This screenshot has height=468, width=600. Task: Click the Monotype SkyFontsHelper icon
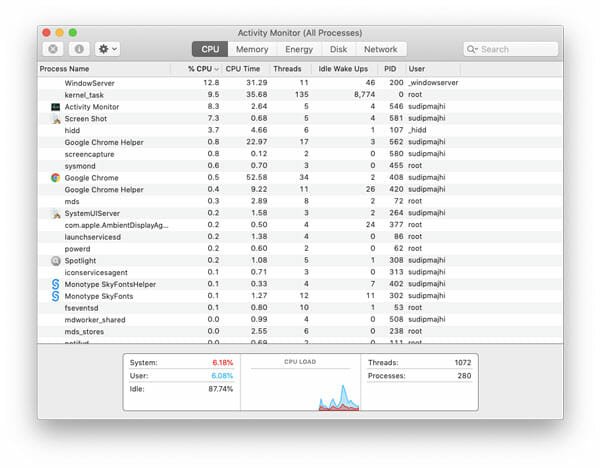coord(55,284)
